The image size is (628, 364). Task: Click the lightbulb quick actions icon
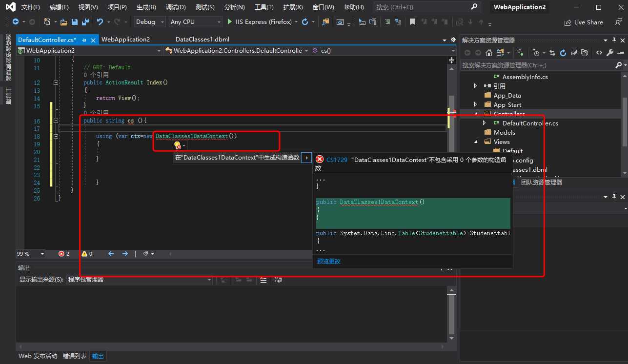[x=178, y=145]
